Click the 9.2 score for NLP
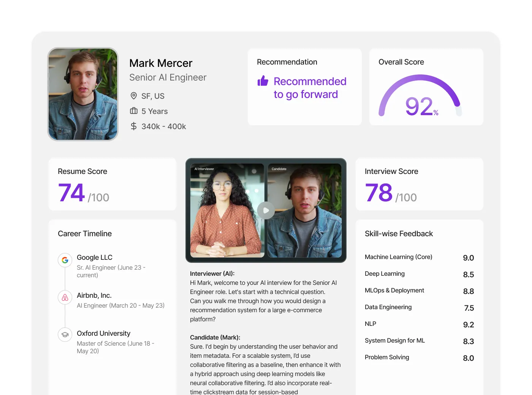Image resolution: width=532 pixels, height=395 pixels. (x=468, y=325)
